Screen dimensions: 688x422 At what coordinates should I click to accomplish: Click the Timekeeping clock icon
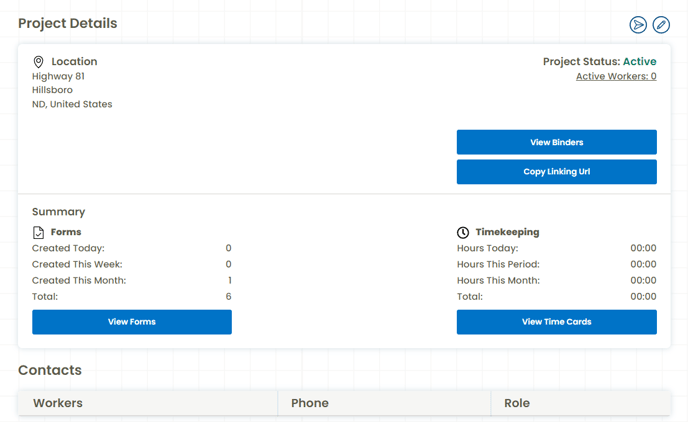pyautogui.click(x=463, y=232)
